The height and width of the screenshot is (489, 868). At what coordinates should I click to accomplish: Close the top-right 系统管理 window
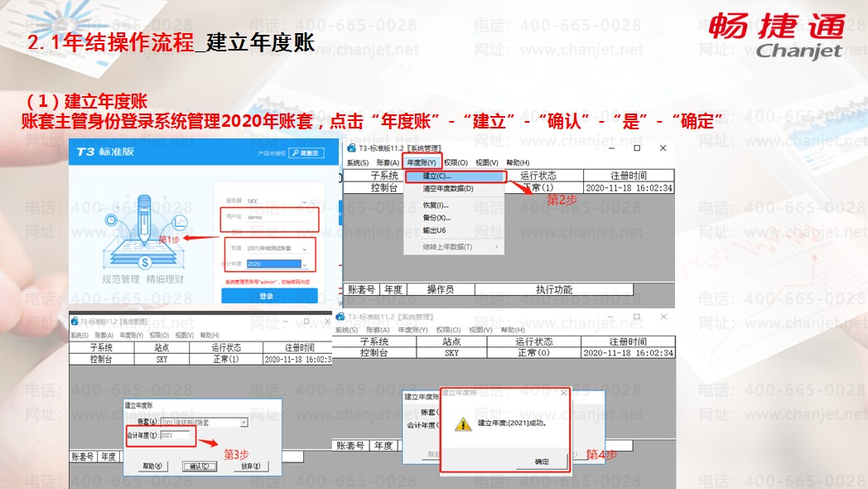tap(663, 148)
